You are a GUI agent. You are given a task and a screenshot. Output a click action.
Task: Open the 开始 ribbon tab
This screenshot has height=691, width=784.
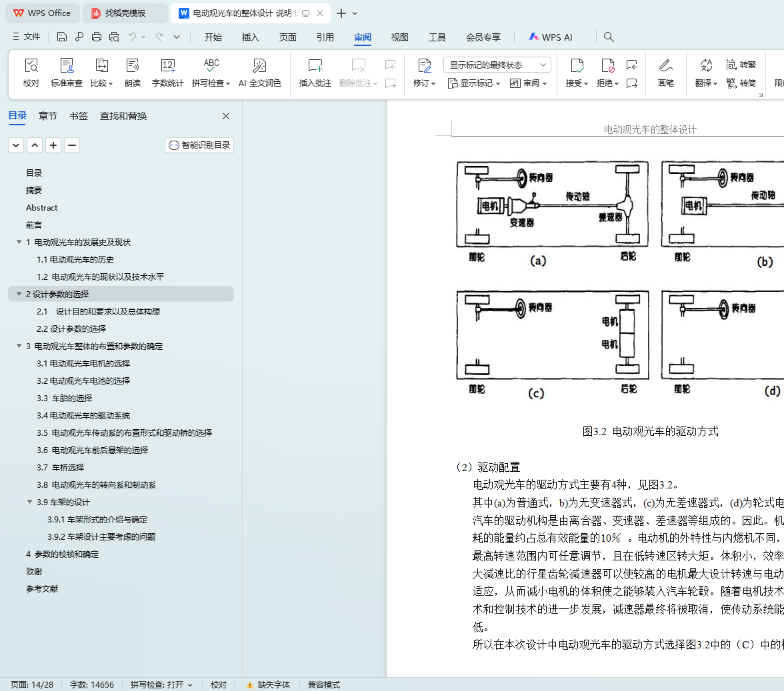point(213,37)
